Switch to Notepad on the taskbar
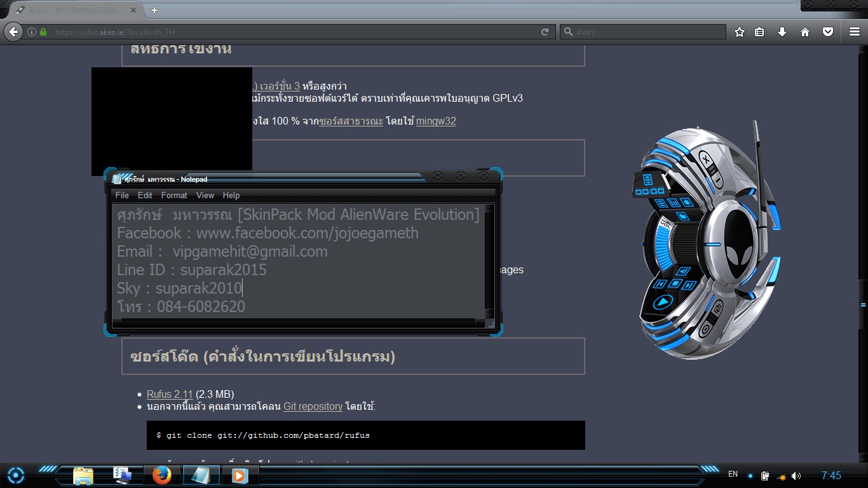Image resolution: width=868 pixels, height=488 pixels. (201, 475)
